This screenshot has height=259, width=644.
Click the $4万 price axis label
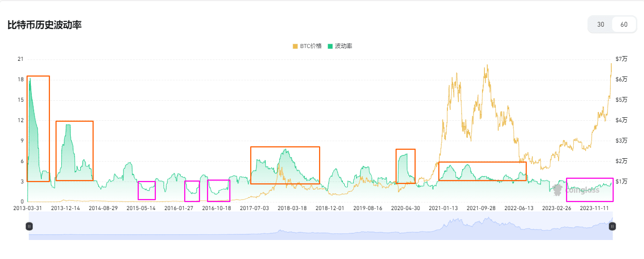621,120
